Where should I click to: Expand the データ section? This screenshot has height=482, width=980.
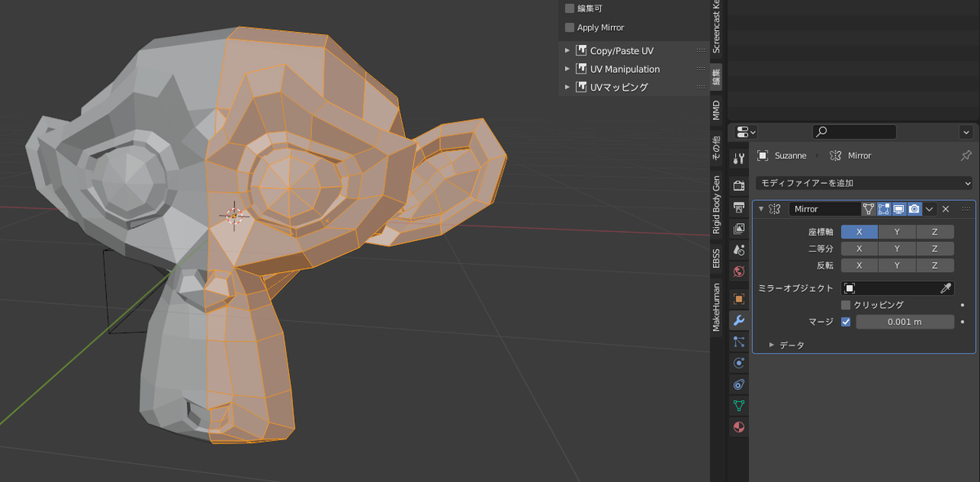tap(782, 345)
